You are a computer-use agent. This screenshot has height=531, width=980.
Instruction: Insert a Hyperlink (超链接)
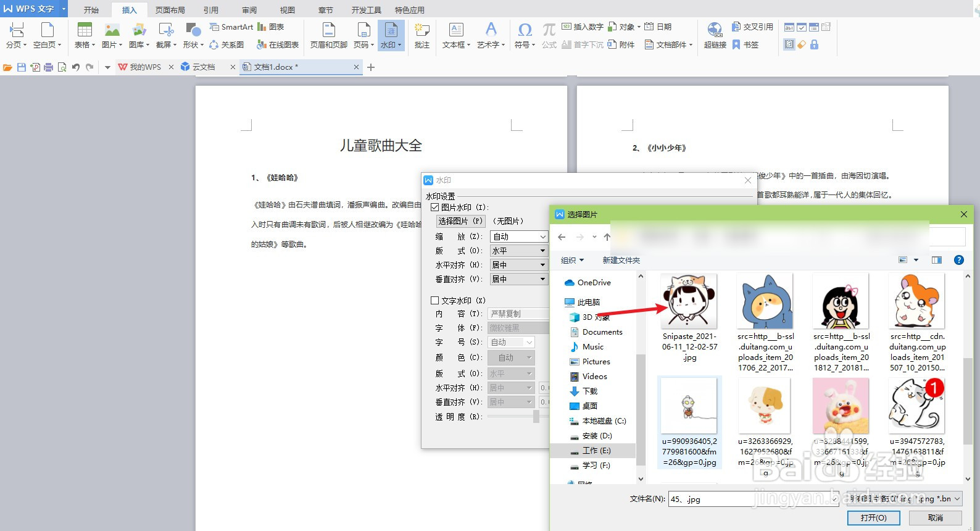[715, 35]
